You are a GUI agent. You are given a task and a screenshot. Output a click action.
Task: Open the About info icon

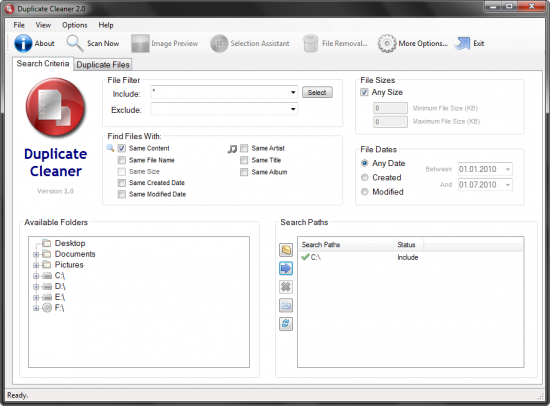pyautogui.click(x=23, y=44)
